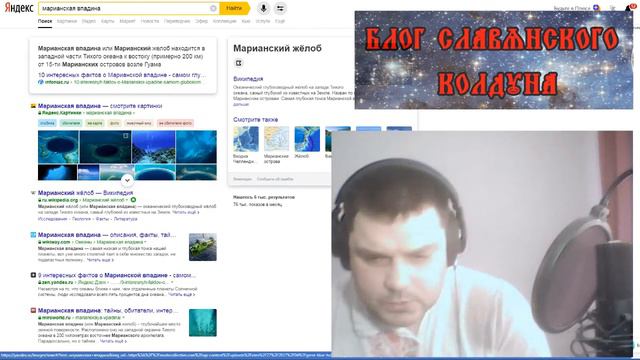This screenshot has height=360, width=640.
Task: Open '9 интересных фактов о Марианской впадине' result
Action: 117,275
